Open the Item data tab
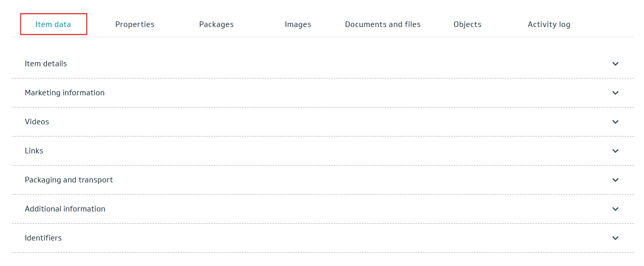 tap(53, 24)
